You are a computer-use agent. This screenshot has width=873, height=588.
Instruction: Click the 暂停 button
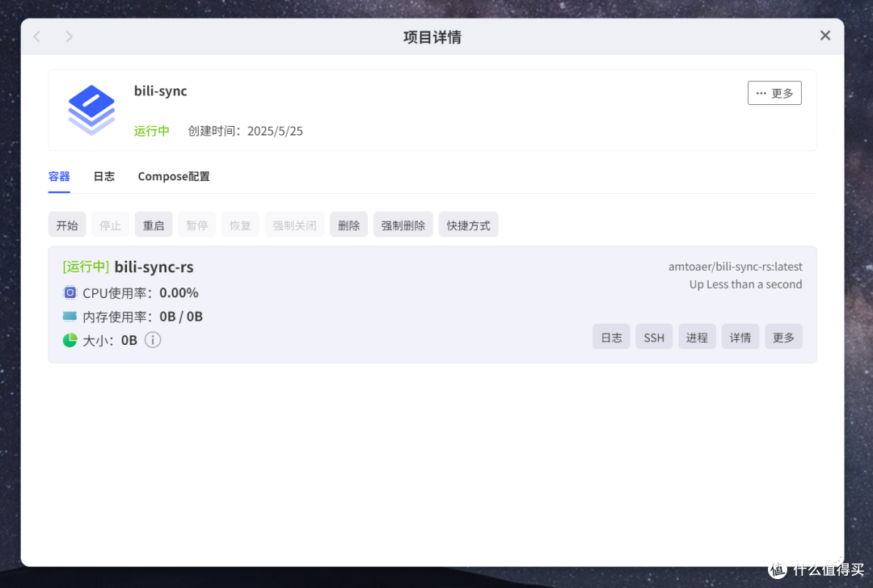pyautogui.click(x=197, y=225)
